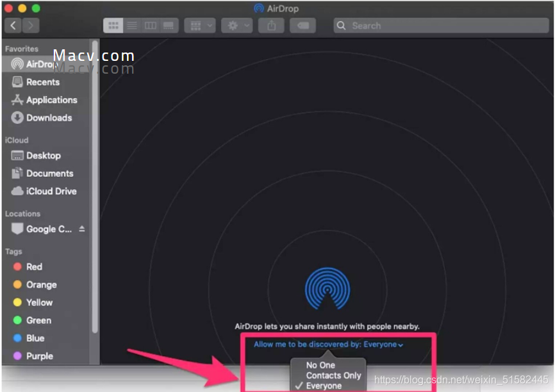Switch to column view

[x=151, y=26]
